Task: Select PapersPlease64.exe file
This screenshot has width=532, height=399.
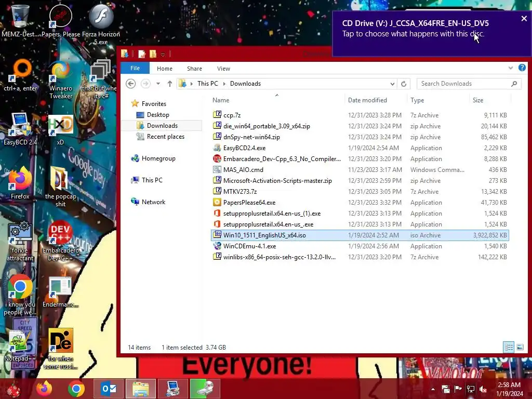Action: (360, 203)
